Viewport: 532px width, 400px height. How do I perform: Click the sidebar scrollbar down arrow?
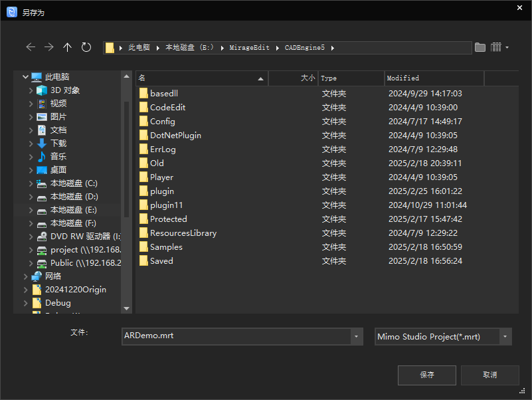coord(127,308)
